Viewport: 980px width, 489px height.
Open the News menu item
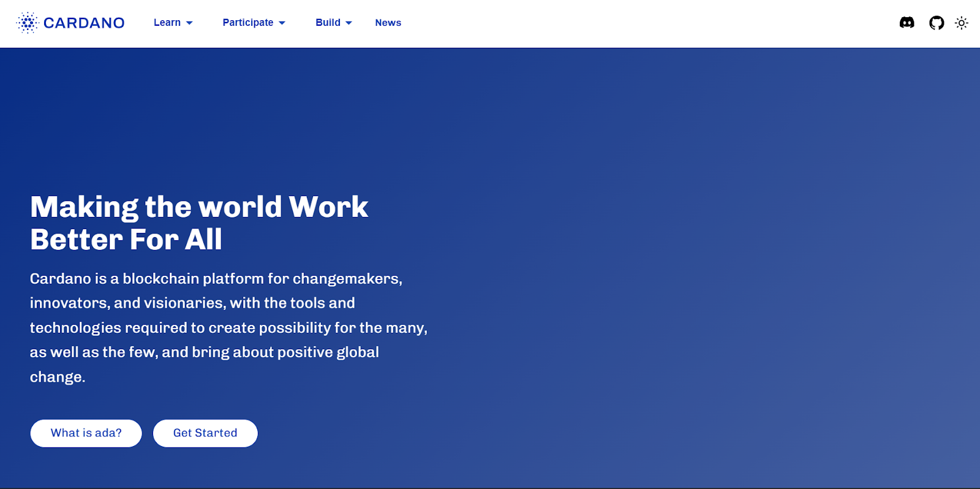click(388, 23)
